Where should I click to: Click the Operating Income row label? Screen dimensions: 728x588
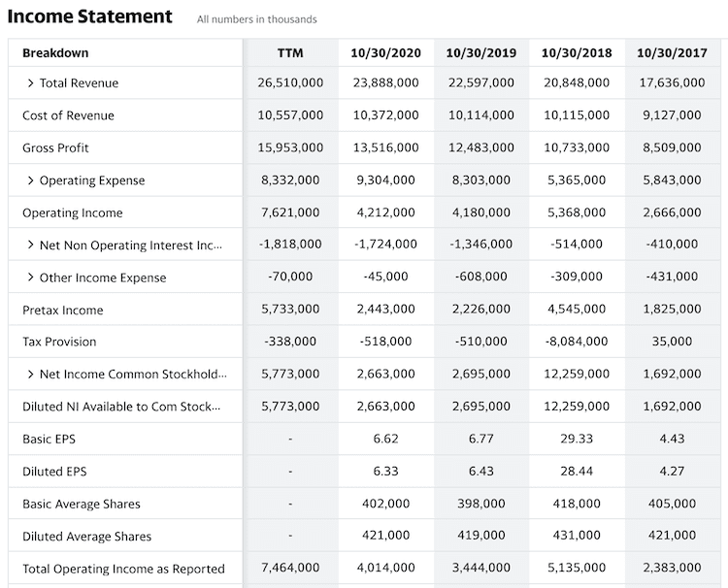tap(73, 213)
